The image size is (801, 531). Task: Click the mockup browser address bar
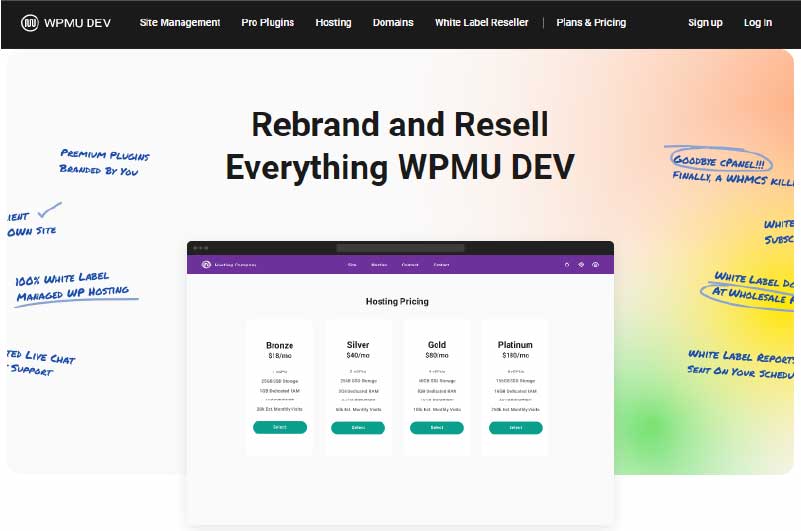(x=400, y=248)
